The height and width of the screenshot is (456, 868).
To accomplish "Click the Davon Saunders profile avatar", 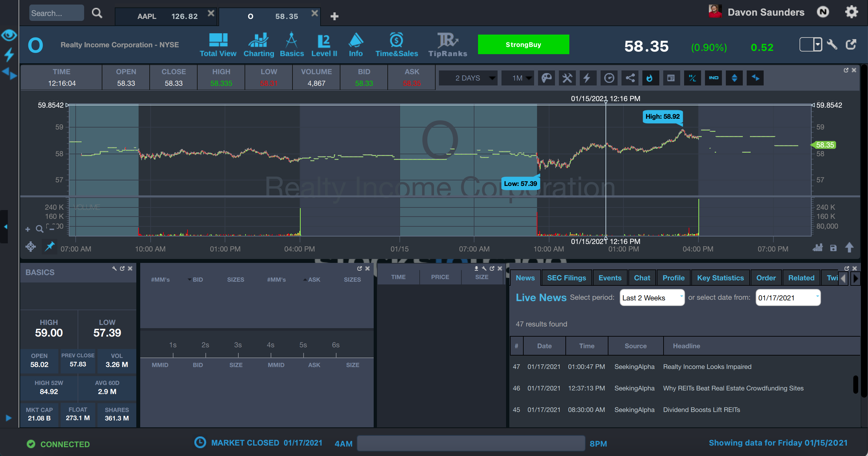I will (x=715, y=11).
